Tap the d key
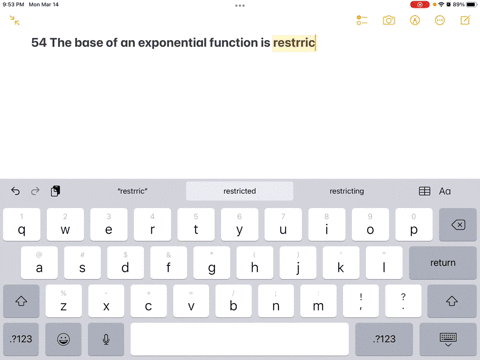 [125, 263]
